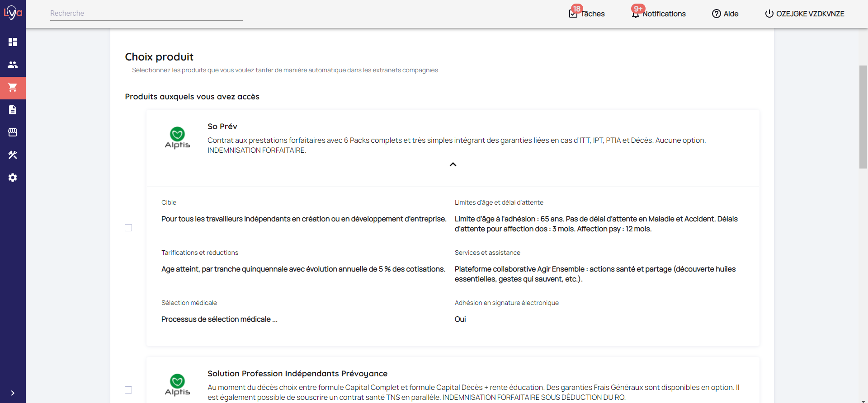868x403 pixels.
Task: Open the Tâches menu
Action: coord(587,14)
